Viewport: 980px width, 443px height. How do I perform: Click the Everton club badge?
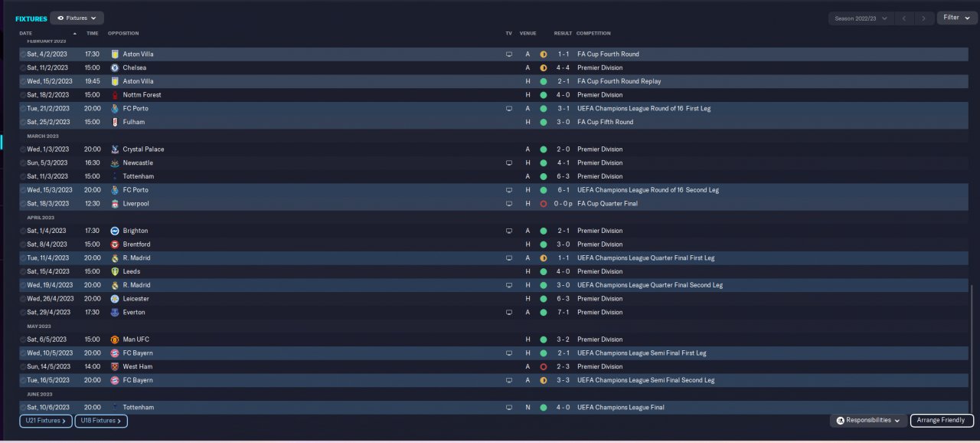click(115, 313)
